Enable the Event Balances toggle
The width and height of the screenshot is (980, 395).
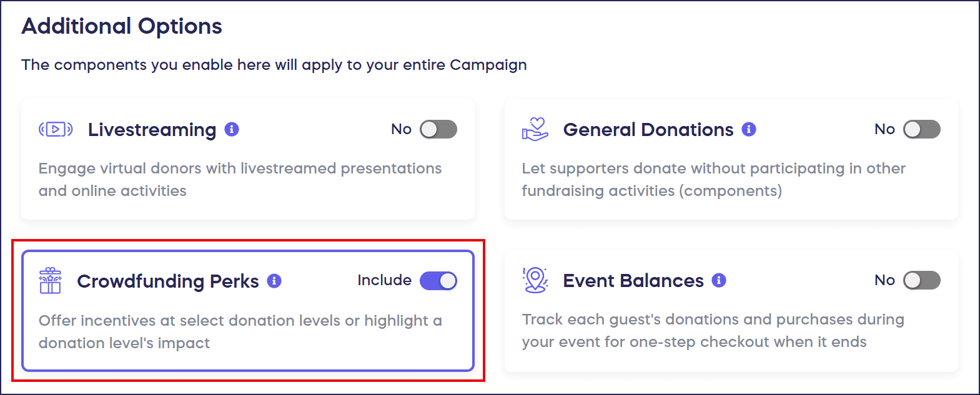coord(921,280)
